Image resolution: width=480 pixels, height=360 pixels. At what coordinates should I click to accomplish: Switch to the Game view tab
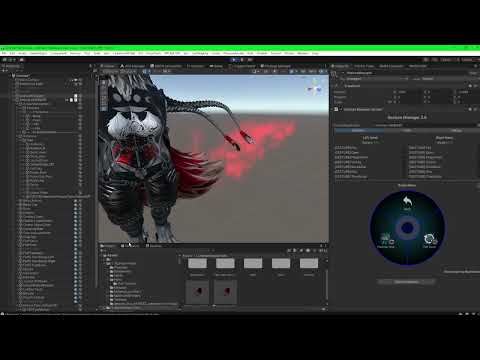click(x=216, y=66)
